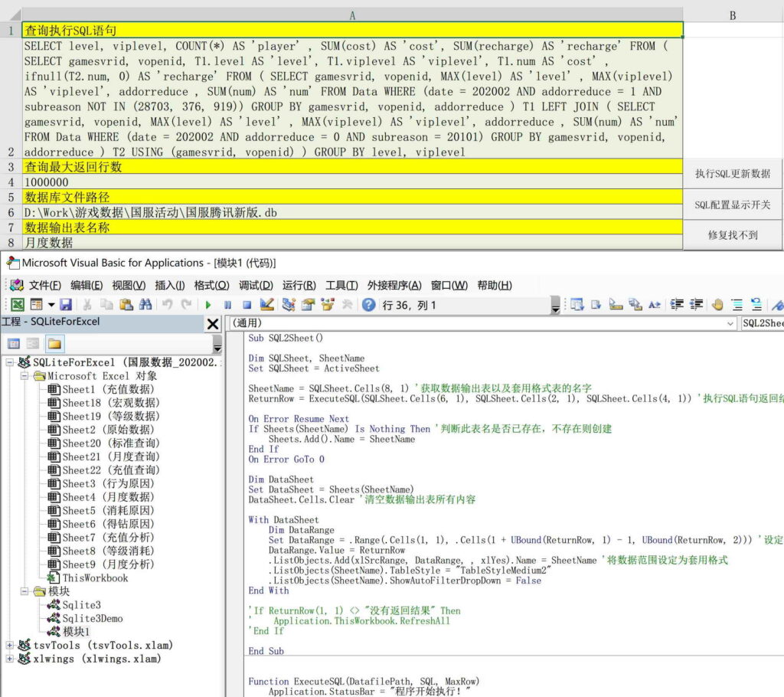Save the project with the floppy disk icon

tap(66, 305)
